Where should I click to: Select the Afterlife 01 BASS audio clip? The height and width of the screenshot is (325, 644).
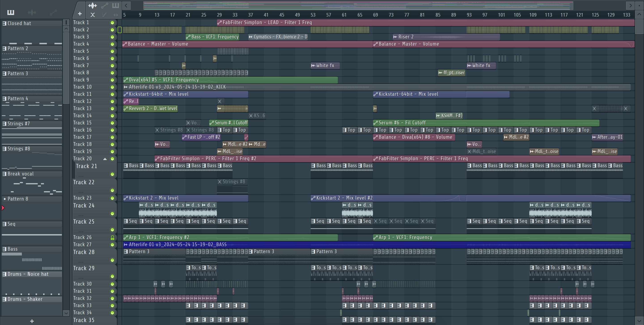click(377, 244)
